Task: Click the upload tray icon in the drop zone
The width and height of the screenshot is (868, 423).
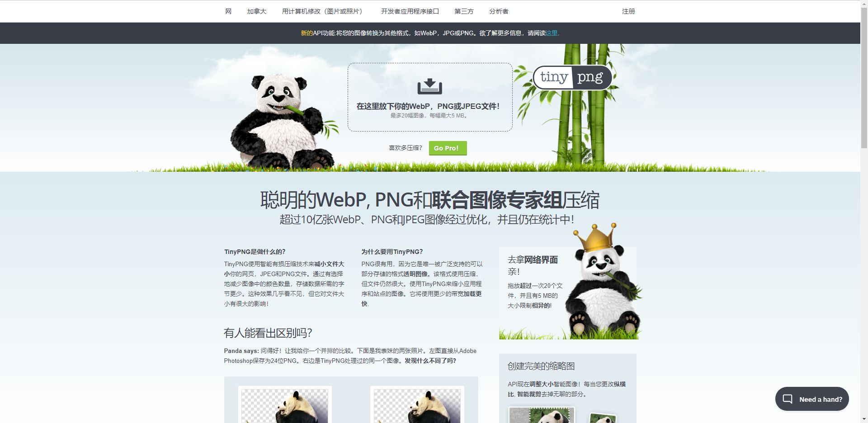Action: pos(429,86)
